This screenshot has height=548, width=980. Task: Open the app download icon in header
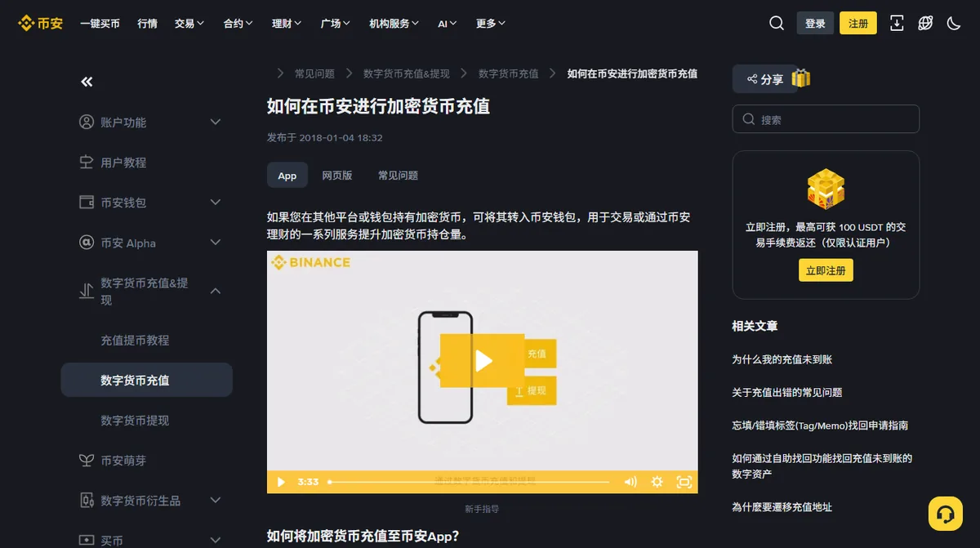coord(897,23)
